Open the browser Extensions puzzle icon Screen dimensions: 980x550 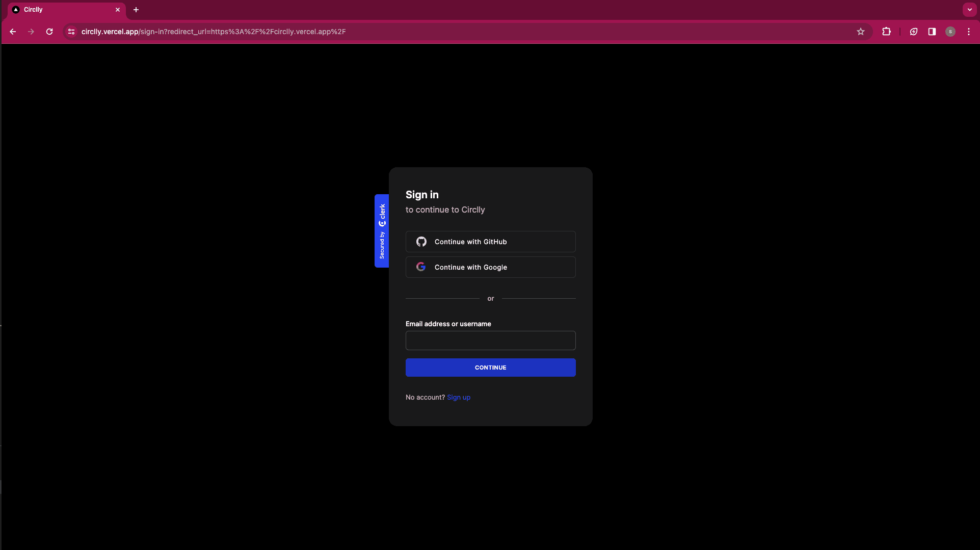[x=886, y=32]
